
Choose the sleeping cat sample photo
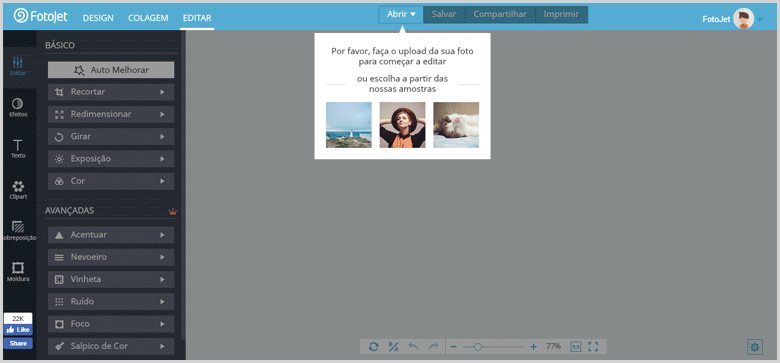[456, 125]
